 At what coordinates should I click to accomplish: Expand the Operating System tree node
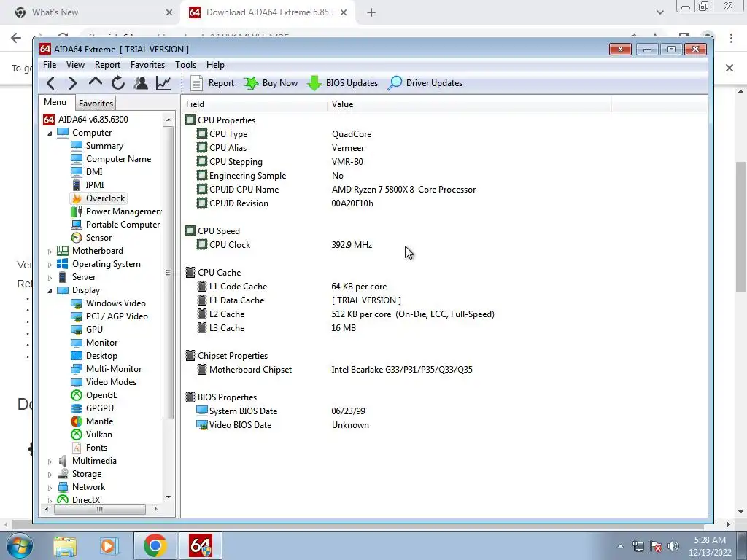point(50,264)
